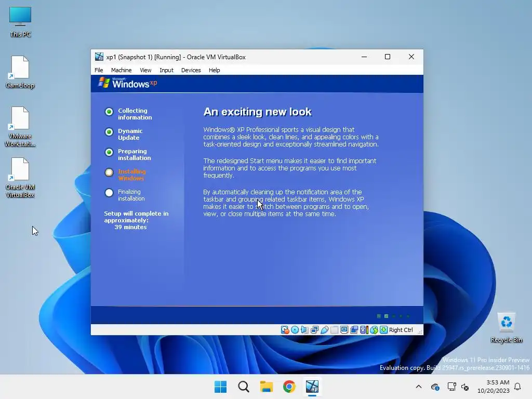Maximize the VirtualBox window

tap(388, 57)
